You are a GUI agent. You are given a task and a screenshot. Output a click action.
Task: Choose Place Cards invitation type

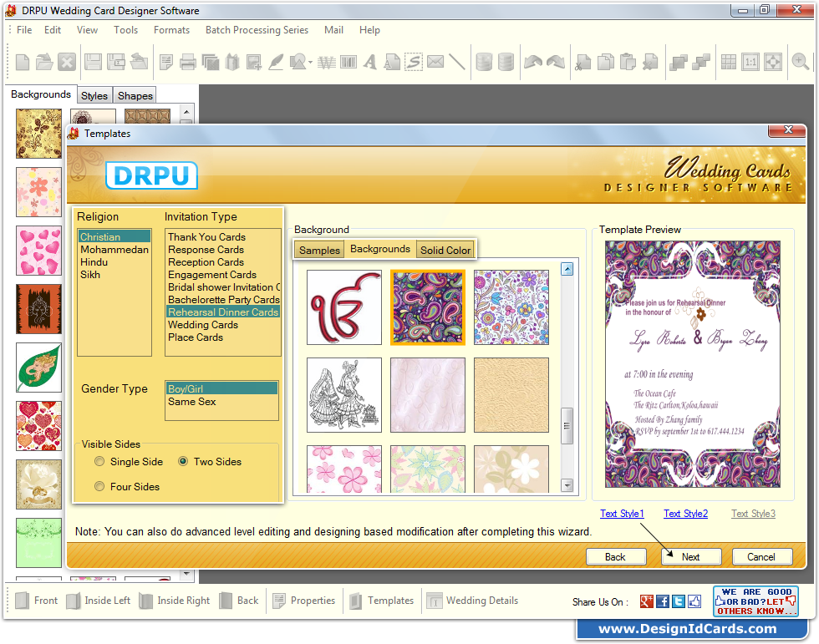pyautogui.click(x=223, y=337)
